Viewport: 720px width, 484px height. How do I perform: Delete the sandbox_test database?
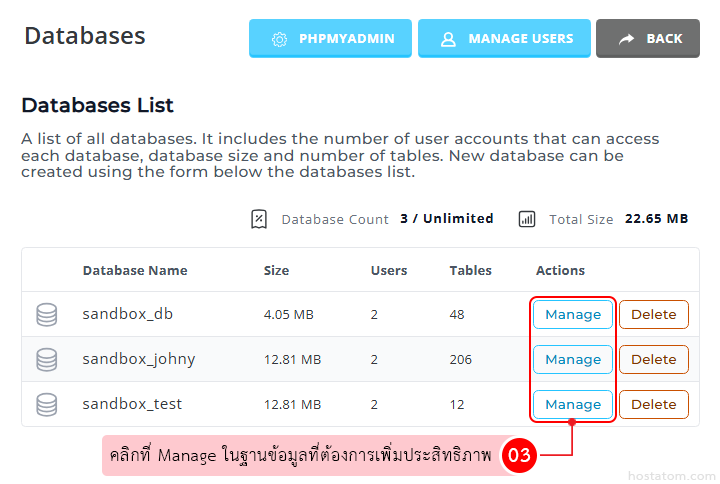[654, 404]
